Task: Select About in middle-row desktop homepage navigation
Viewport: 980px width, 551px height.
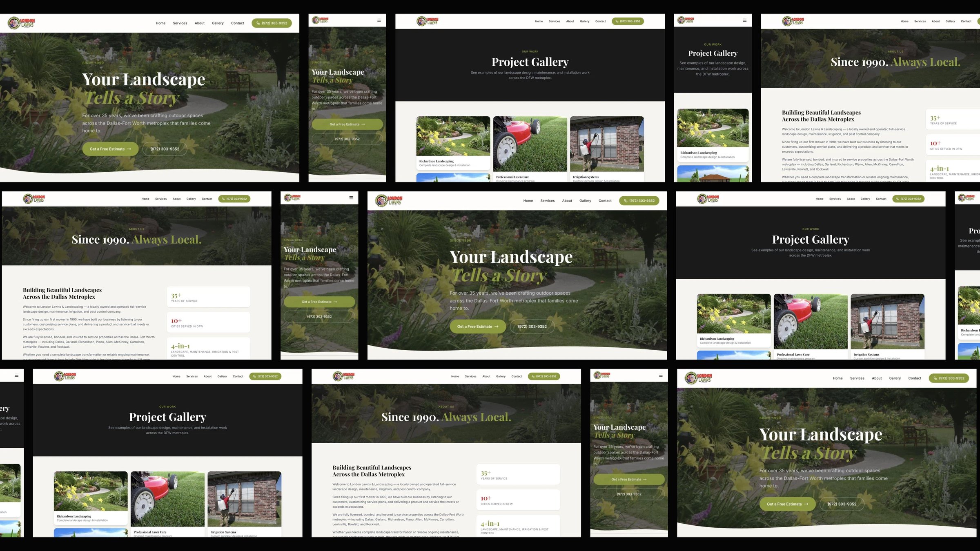Action: [x=567, y=201]
